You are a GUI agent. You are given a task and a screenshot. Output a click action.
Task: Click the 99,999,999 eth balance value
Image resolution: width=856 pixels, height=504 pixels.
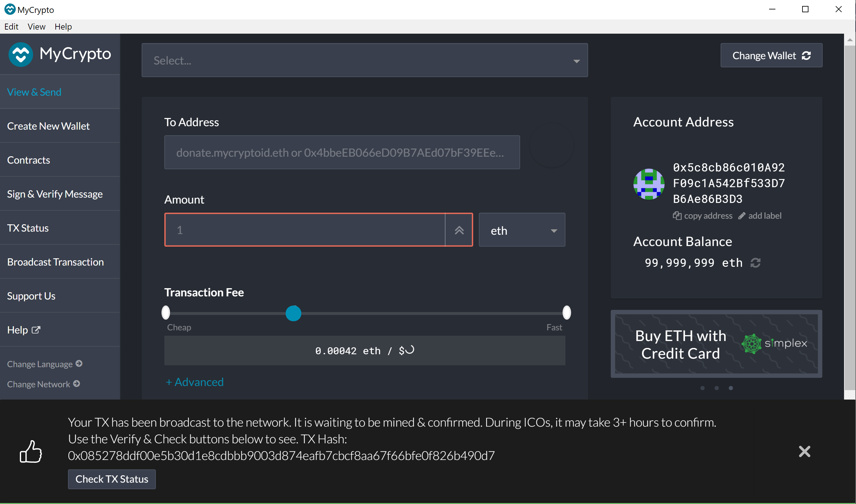pos(693,262)
